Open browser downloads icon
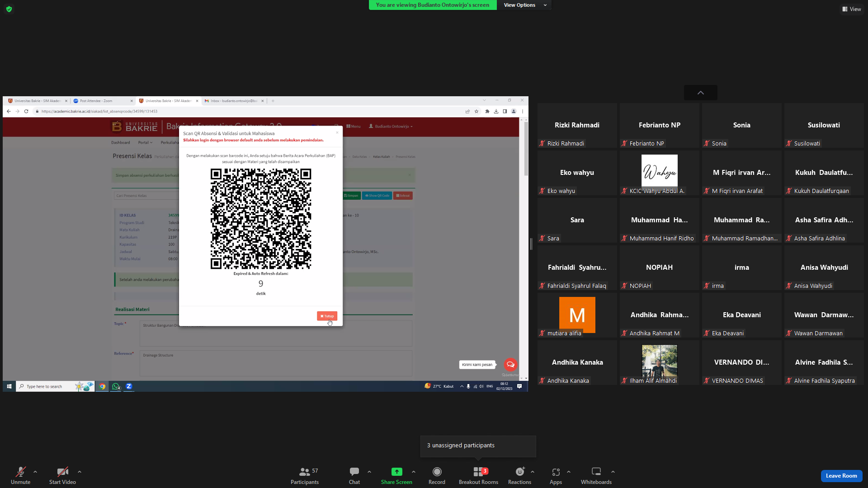The width and height of the screenshot is (868, 488). (x=496, y=111)
